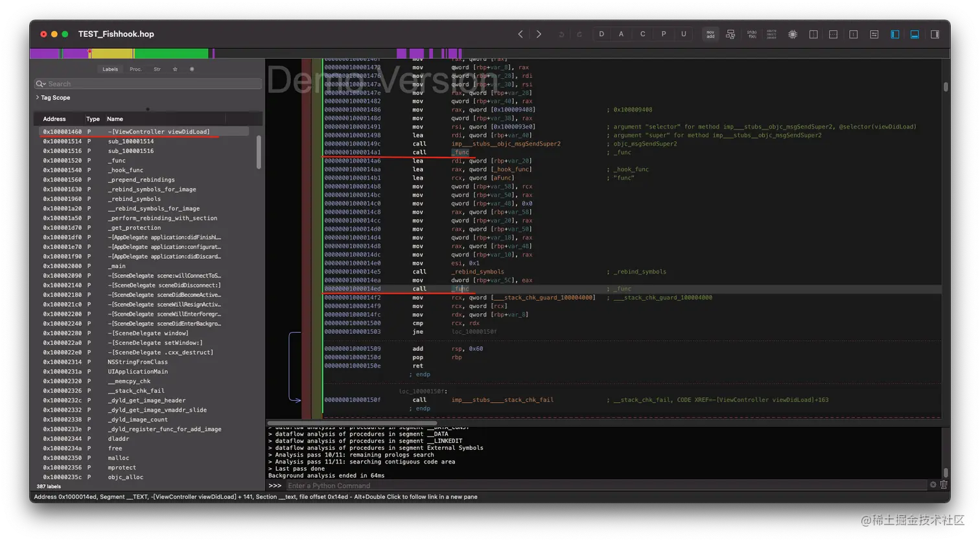Click the CPU chip icon
Viewport: 980px width, 542px height.
(x=793, y=34)
